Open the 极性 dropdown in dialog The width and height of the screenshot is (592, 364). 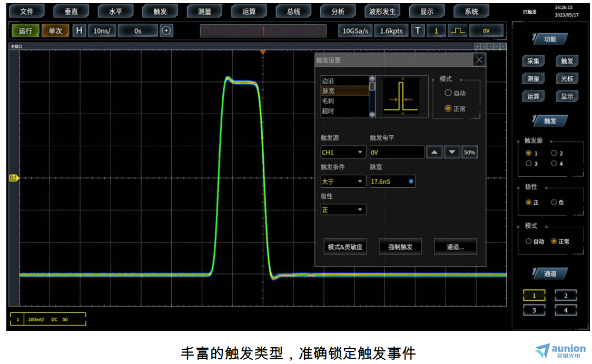[343, 209]
